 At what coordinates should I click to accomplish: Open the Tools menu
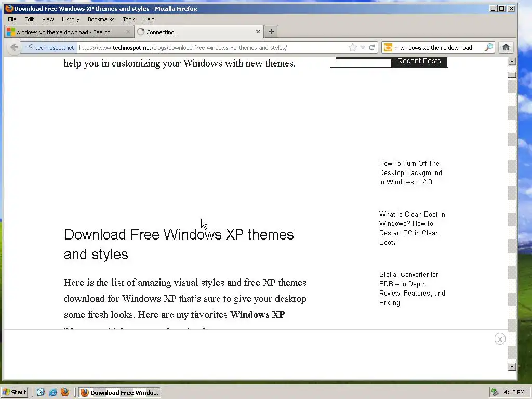click(x=129, y=19)
